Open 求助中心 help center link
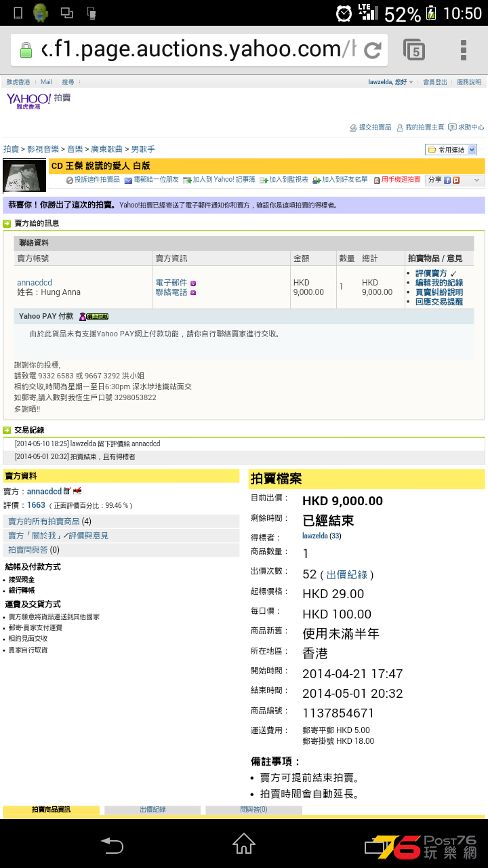The height and width of the screenshot is (868, 488). click(x=471, y=127)
